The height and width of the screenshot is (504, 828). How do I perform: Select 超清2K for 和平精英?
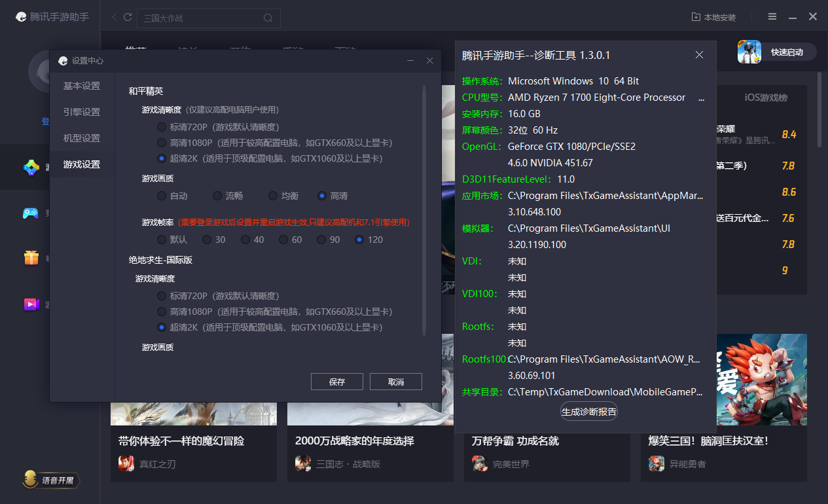[162, 158]
